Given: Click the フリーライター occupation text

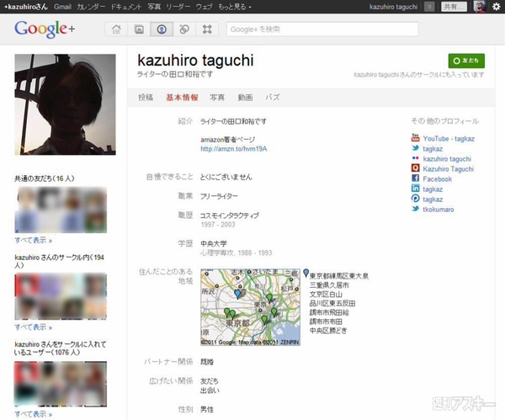Looking at the screenshot, I should (219, 196).
